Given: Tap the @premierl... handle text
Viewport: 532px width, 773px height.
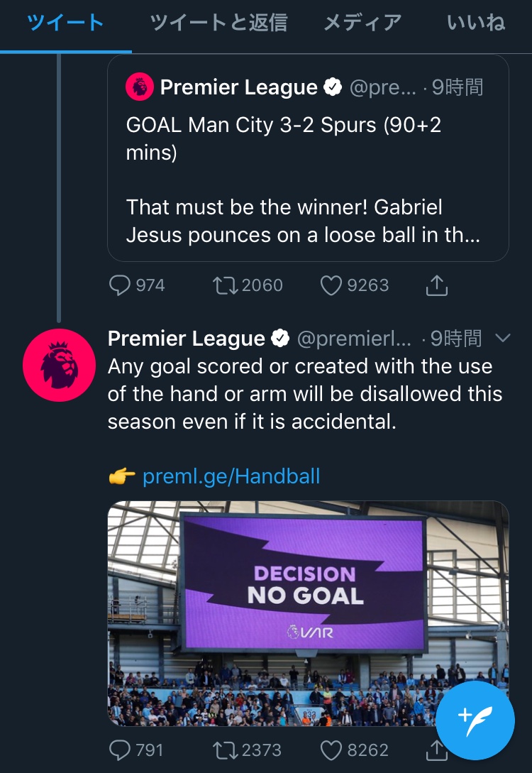Looking at the screenshot, I should click(x=353, y=339).
